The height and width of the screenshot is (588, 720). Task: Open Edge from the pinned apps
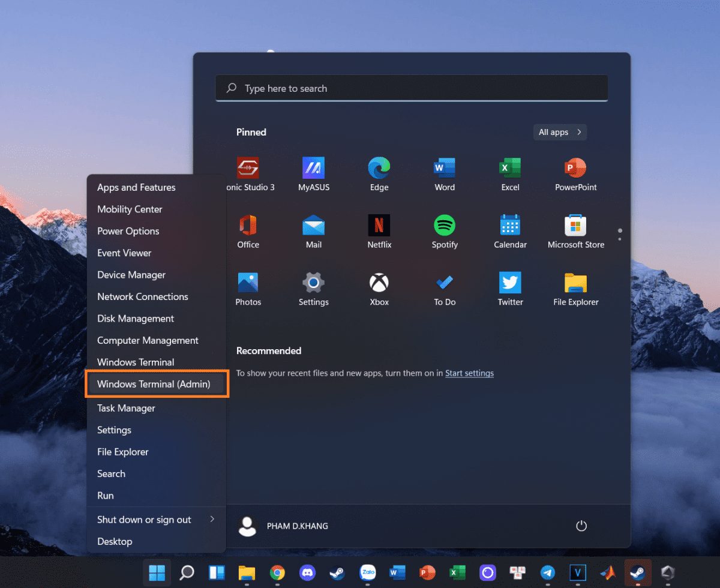tap(379, 173)
